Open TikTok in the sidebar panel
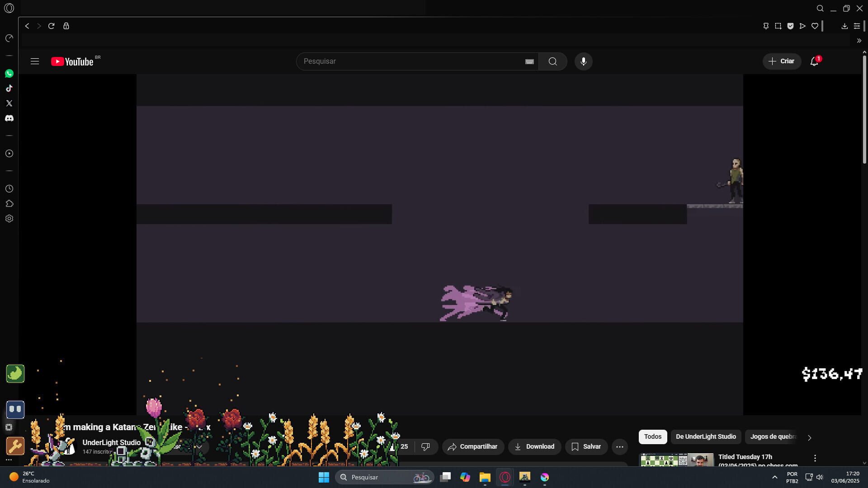 [9, 89]
